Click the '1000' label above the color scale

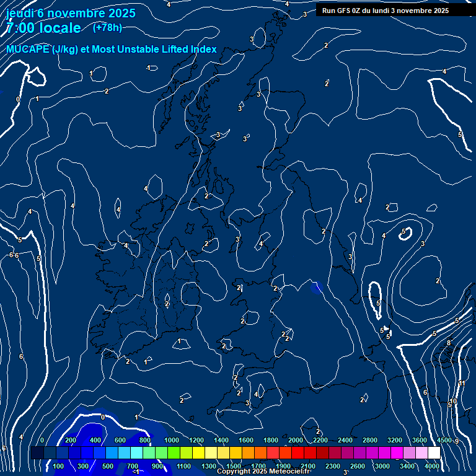[x=172, y=440]
